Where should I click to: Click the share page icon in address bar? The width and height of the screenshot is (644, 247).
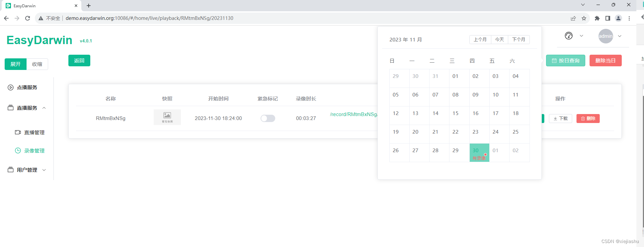coord(573,18)
